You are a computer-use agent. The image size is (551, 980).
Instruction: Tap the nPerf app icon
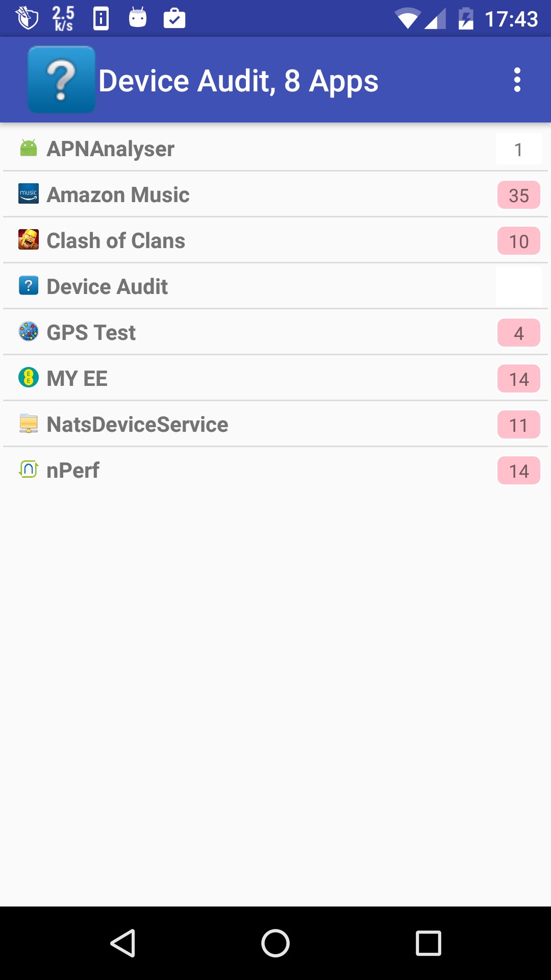pyautogui.click(x=28, y=470)
